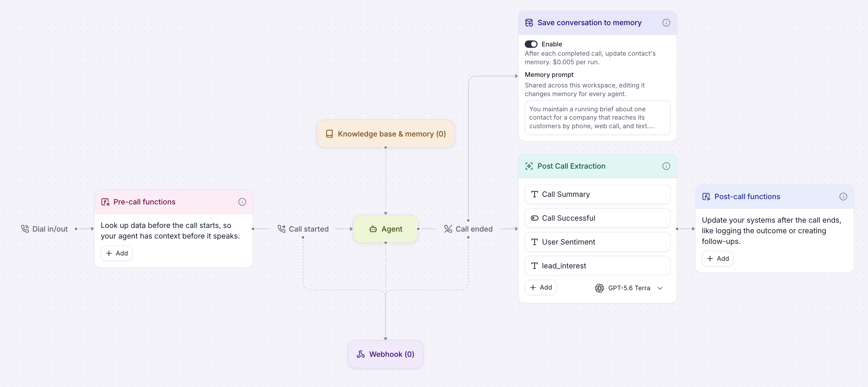
Task: Click the Post Call Extraction title
Action: [571, 166]
